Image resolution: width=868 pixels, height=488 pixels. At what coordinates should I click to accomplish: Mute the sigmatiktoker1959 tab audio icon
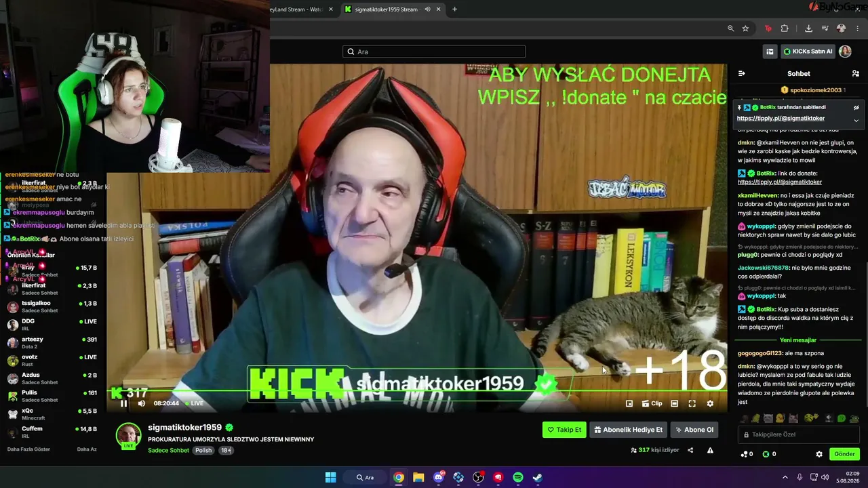[427, 9]
